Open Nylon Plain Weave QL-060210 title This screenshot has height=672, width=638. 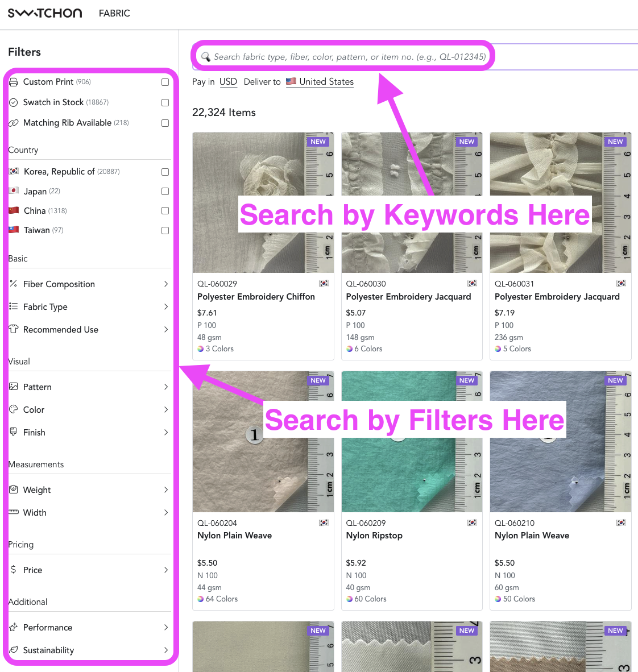click(x=532, y=536)
